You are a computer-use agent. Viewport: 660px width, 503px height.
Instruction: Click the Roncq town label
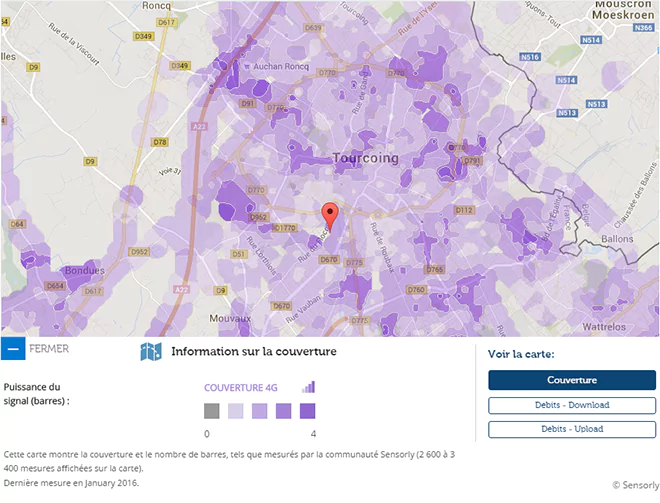point(157,6)
